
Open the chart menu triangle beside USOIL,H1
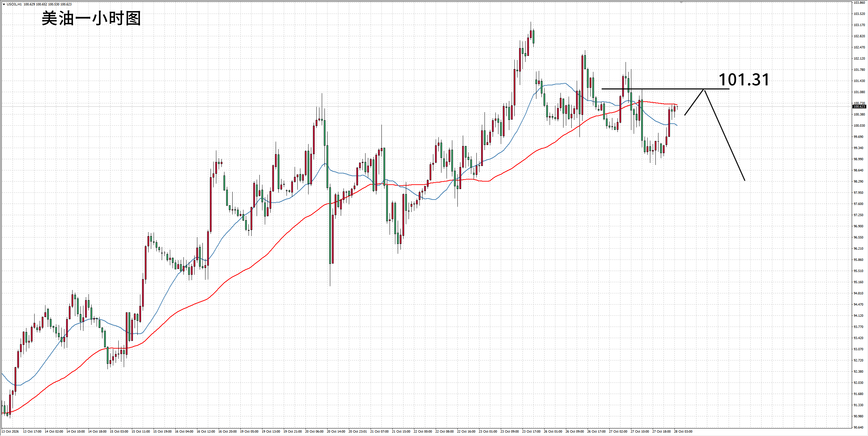pyautogui.click(x=4, y=4)
